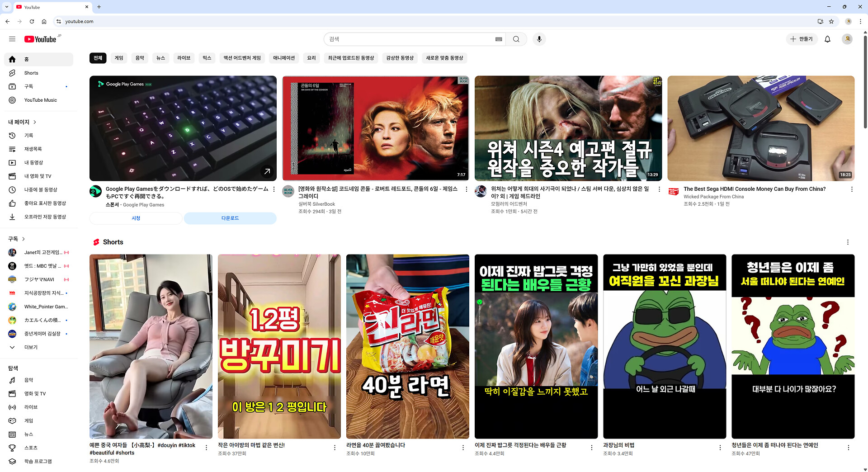The image size is (868, 472).
Task: Open 좋아요 표시한 동영상 liked videos
Action: (x=45, y=203)
